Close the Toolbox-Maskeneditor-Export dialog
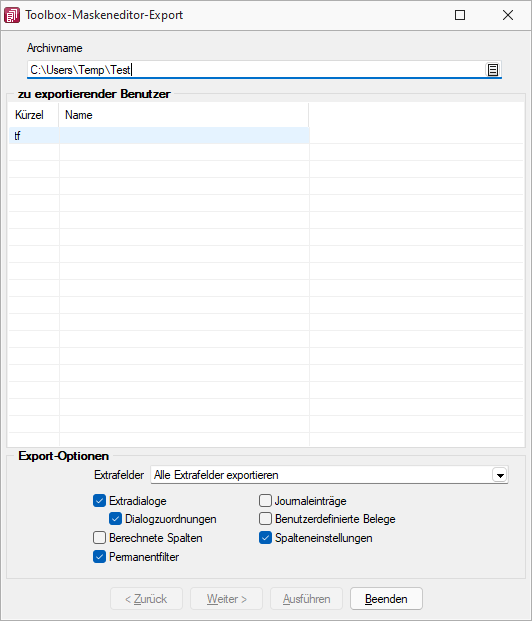The image size is (532, 621). [508, 15]
